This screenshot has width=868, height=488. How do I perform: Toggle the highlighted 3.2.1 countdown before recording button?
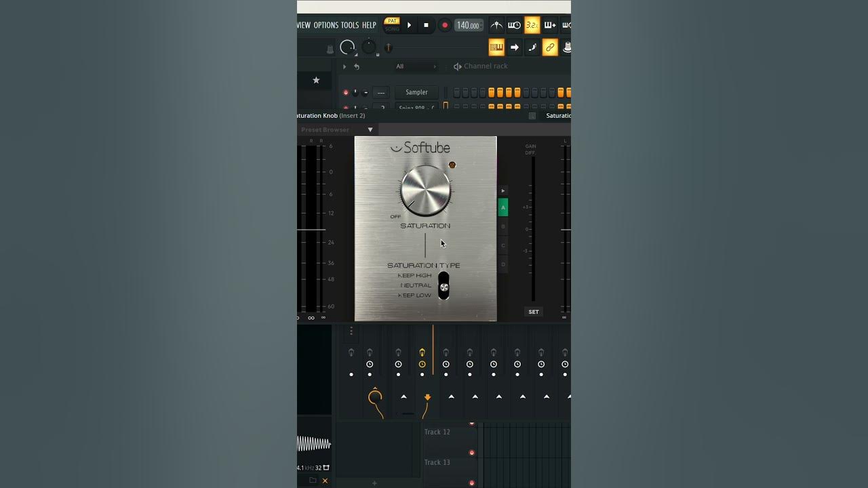(532, 25)
